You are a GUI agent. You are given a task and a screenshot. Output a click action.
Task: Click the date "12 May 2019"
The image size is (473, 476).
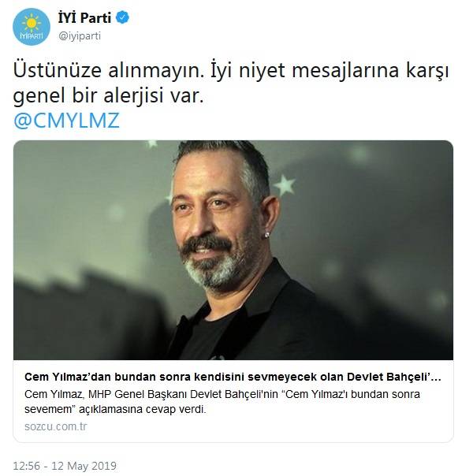[84, 466]
